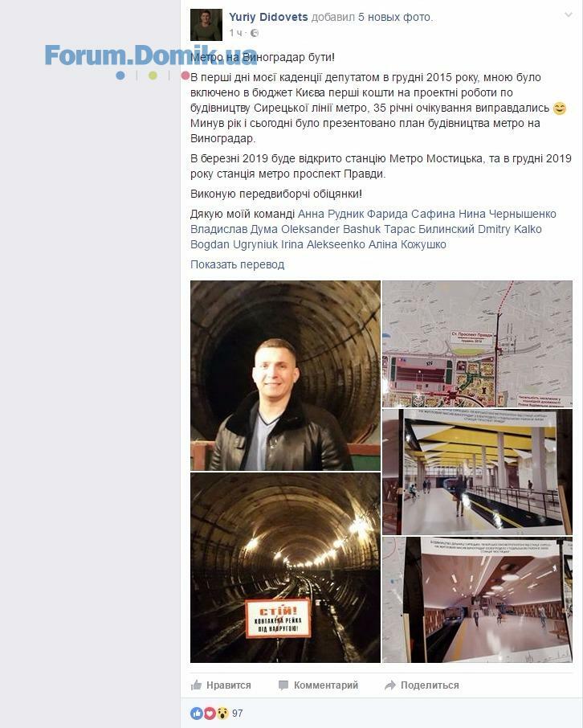Image resolution: width=583 pixels, height=728 pixels.
Task: Click Yuriy Didovets profile avatar
Action: pyautogui.click(x=206, y=25)
